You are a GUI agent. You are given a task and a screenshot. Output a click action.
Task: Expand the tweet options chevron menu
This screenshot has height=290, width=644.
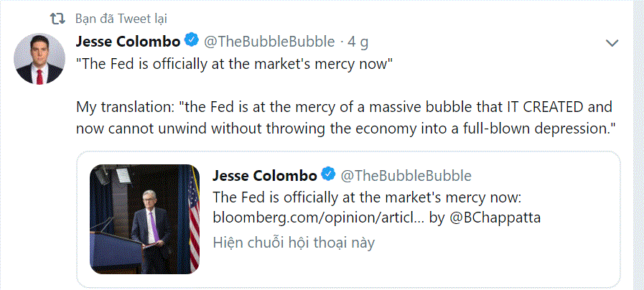(x=612, y=43)
